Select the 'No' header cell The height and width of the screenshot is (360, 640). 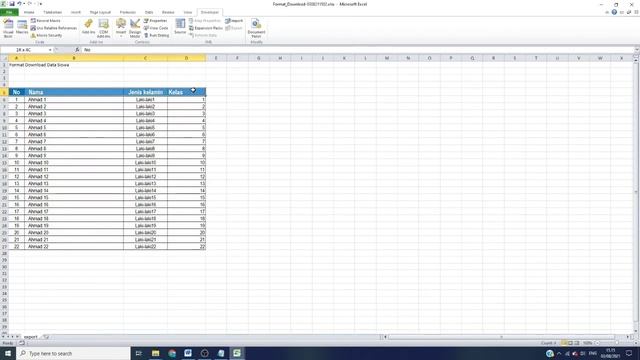pos(16,92)
